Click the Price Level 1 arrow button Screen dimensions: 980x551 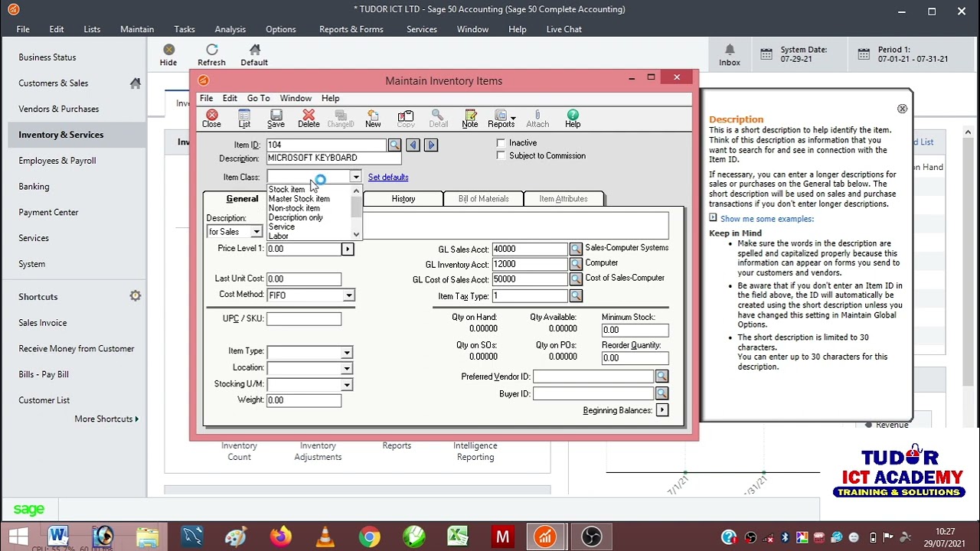click(x=347, y=249)
